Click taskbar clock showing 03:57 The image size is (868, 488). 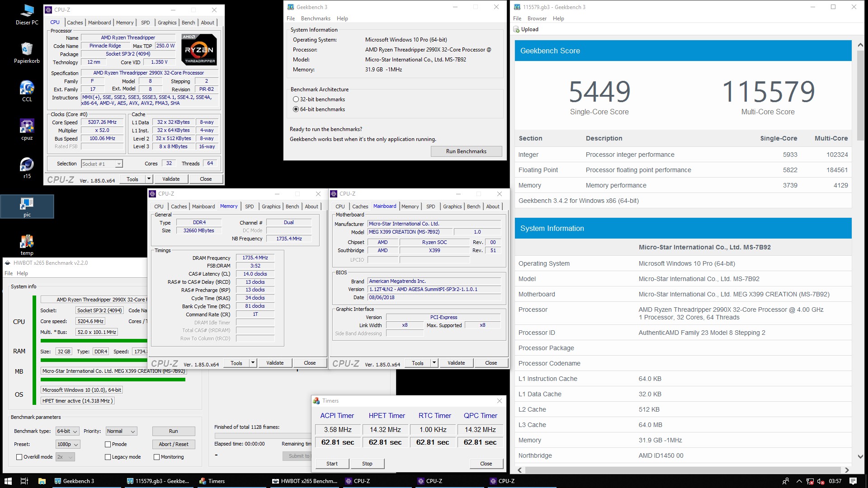835,481
